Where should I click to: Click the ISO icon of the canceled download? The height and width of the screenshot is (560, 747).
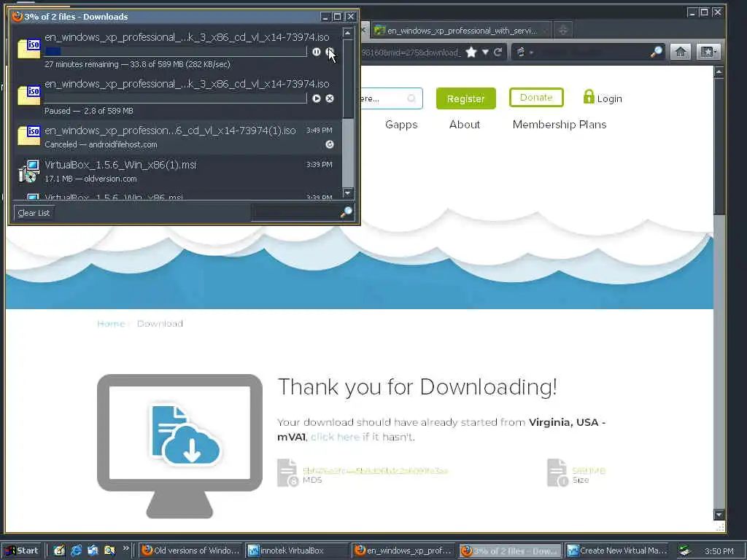click(x=29, y=135)
